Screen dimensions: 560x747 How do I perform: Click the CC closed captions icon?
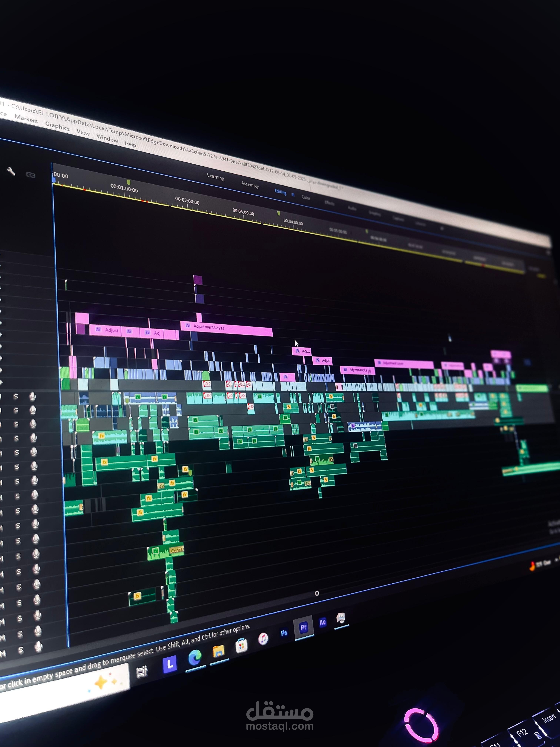click(30, 175)
